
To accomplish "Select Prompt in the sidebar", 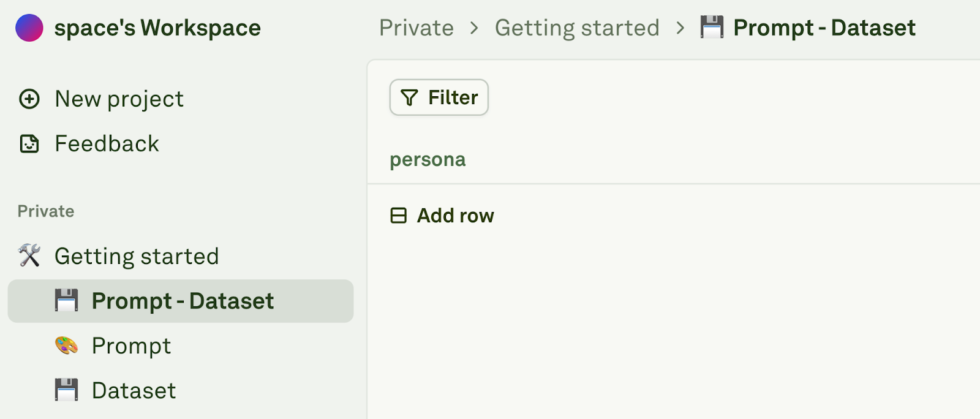I will (x=131, y=345).
